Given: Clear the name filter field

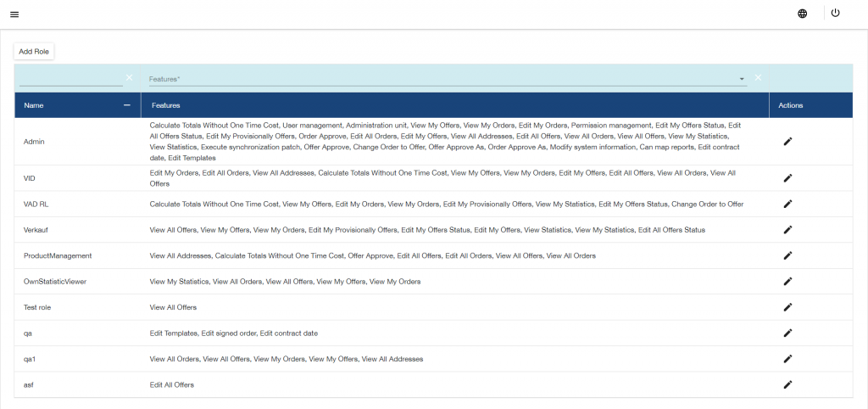Looking at the screenshot, I should pos(130,78).
